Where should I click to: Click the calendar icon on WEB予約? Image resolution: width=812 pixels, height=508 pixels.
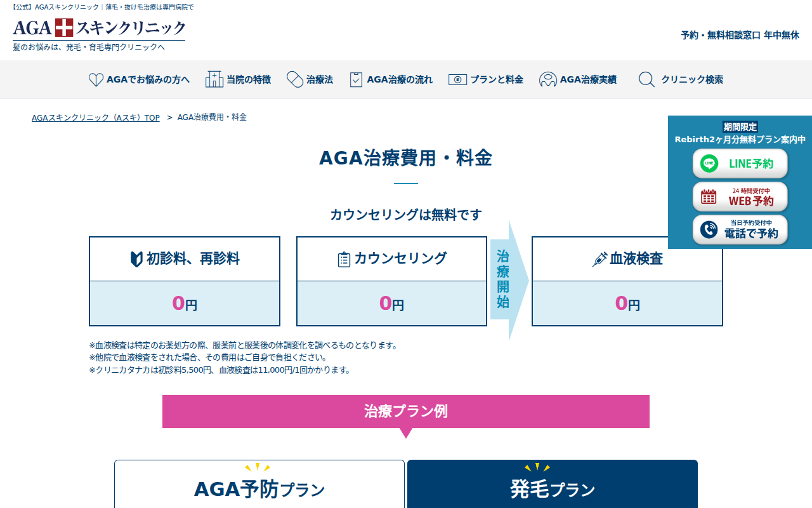click(x=709, y=197)
